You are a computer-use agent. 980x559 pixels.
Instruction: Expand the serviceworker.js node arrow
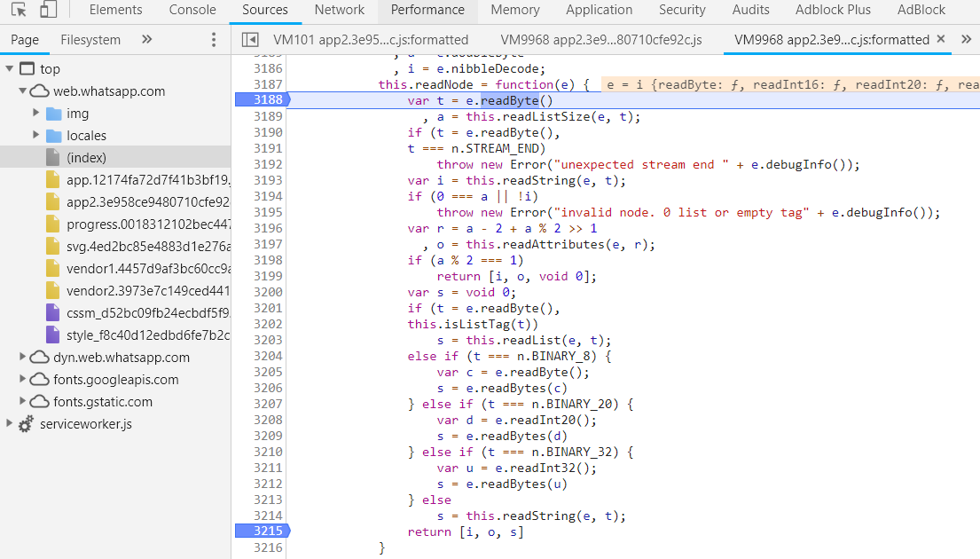pyautogui.click(x=10, y=423)
